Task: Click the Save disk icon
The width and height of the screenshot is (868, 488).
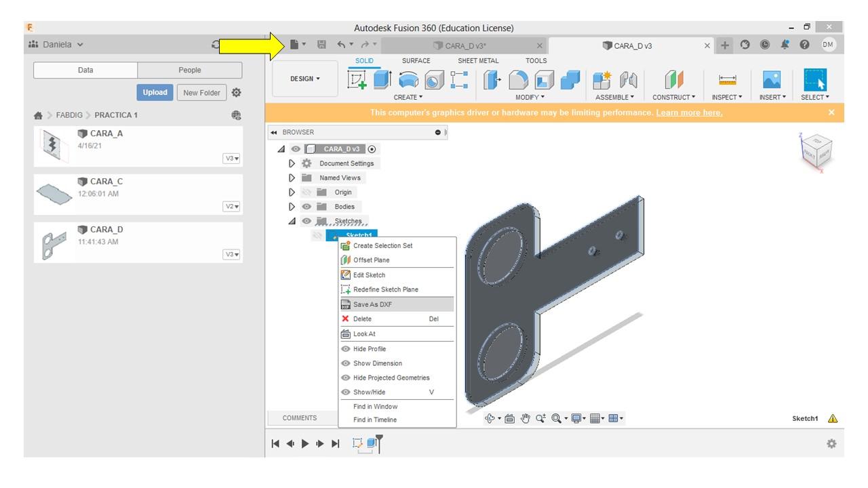Action: tap(322, 45)
